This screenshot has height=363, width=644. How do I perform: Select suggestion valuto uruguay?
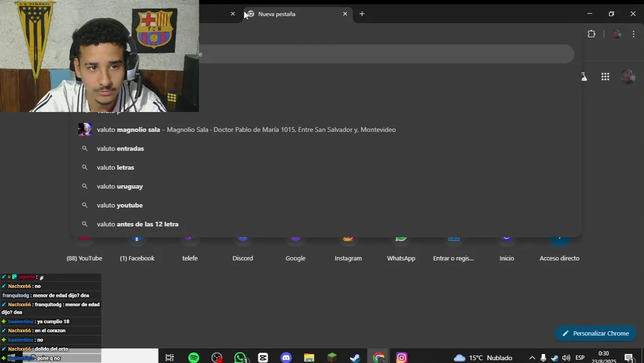326,187
